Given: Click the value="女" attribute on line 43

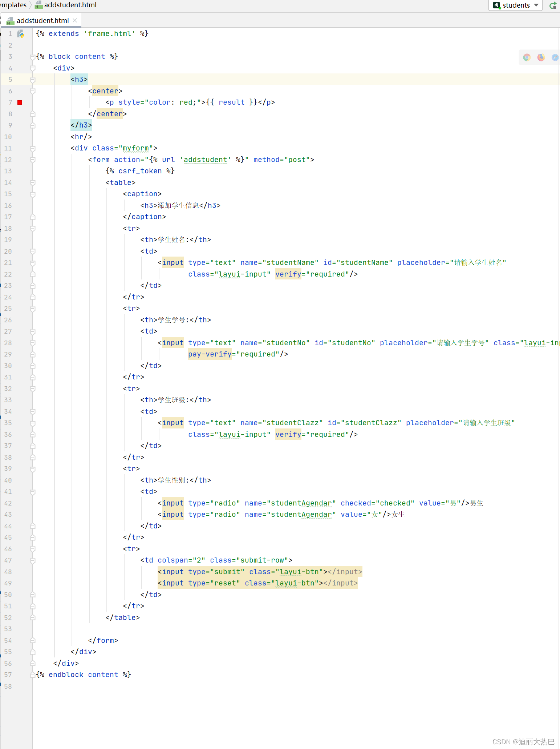Looking at the screenshot, I should (x=362, y=515).
